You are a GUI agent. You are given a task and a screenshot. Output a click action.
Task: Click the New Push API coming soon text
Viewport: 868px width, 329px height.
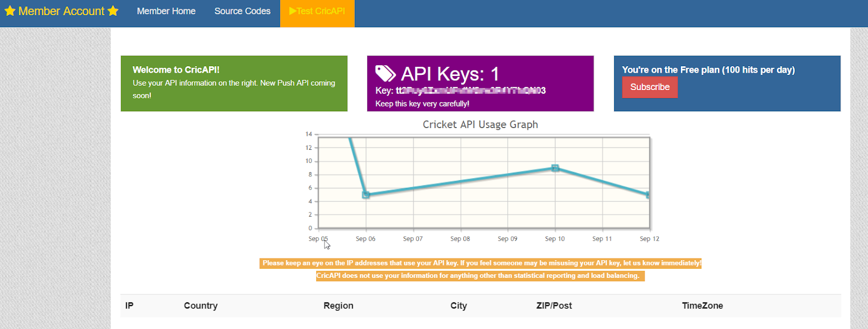pyautogui.click(x=234, y=89)
